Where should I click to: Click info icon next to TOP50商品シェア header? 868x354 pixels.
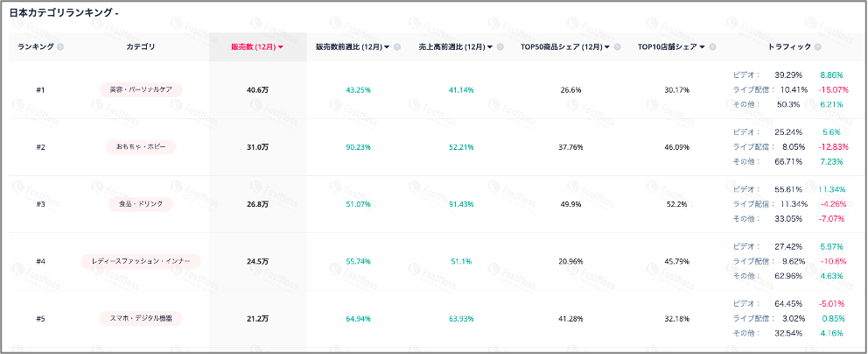pyautogui.click(x=620, y=46)
